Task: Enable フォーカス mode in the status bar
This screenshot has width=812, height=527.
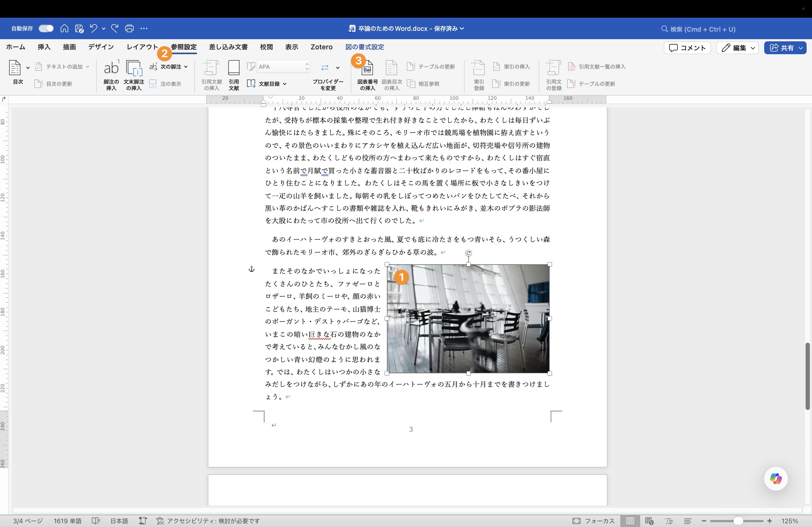Action: (594, 521)
